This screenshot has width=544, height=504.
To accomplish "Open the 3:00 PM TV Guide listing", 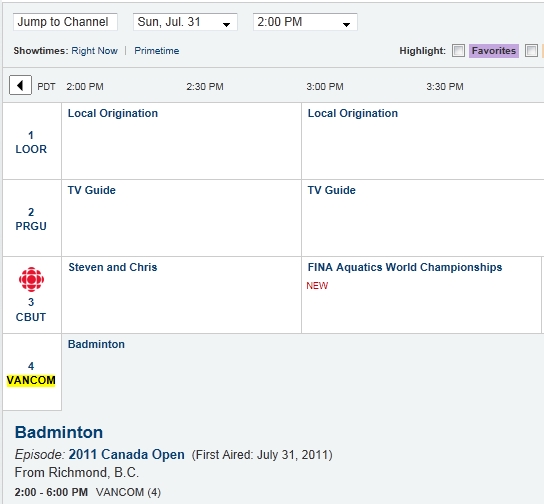I will 331,190.
